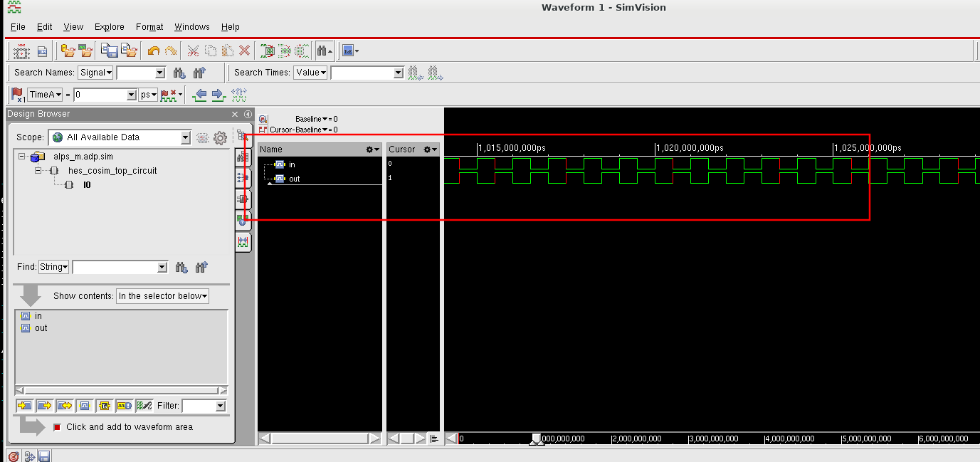Toggle Click and add to waveform area
Image resolution: width=980 pixels, height=462 pixels.
pos(58,427)
